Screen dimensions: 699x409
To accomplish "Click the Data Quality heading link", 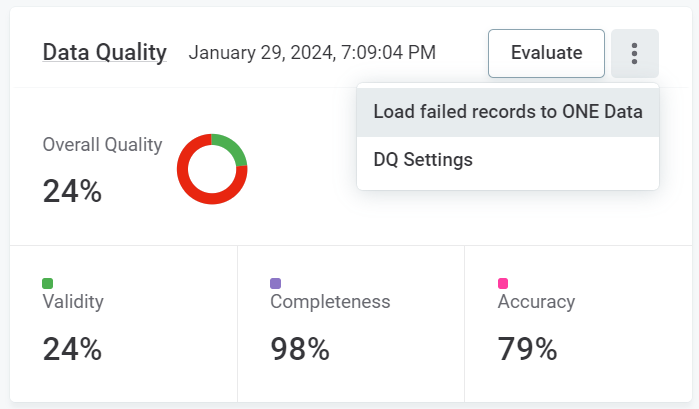I will (104, 53).
